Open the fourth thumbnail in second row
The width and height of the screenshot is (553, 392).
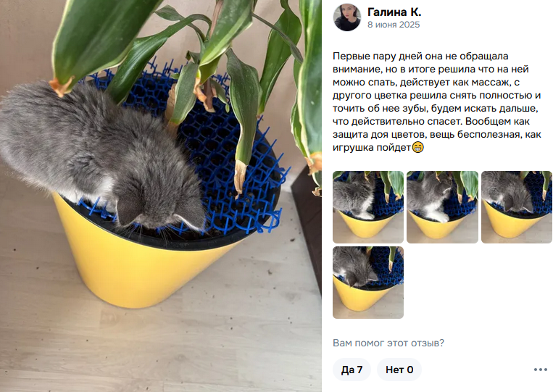[368, 283]
